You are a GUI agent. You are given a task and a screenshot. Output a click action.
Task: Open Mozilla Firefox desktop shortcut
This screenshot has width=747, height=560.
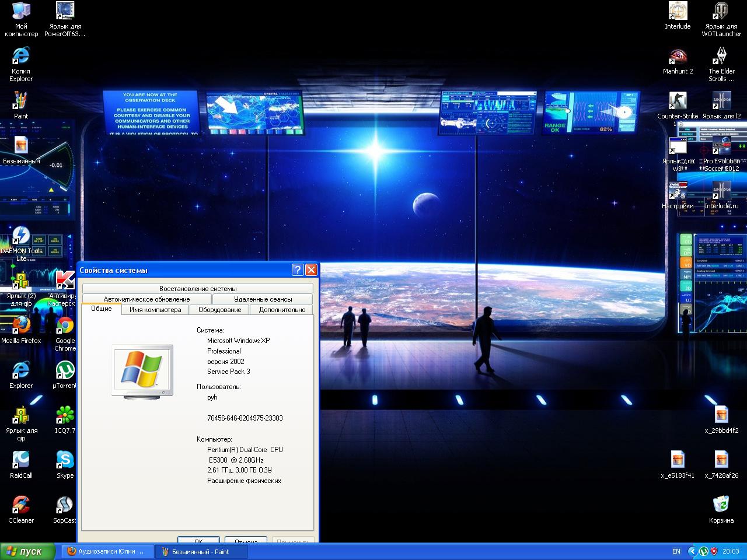point(21,325)
